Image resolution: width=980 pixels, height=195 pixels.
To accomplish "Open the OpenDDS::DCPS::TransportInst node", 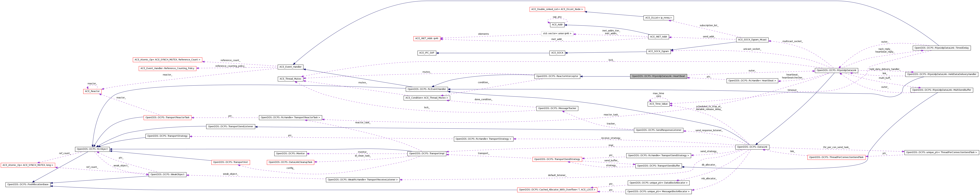I will pyautogui.click(x=231, y=162).
